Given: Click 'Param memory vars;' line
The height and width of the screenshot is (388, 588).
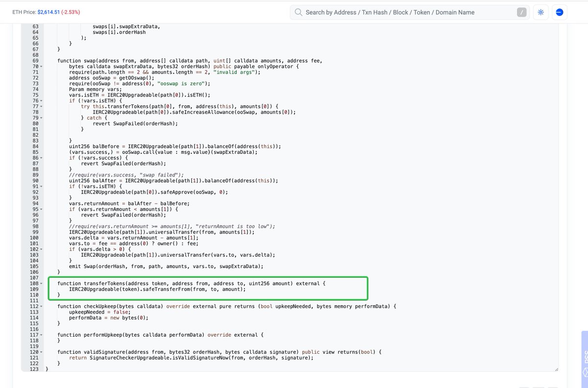Looking at the screenshot, I should 95,89.
